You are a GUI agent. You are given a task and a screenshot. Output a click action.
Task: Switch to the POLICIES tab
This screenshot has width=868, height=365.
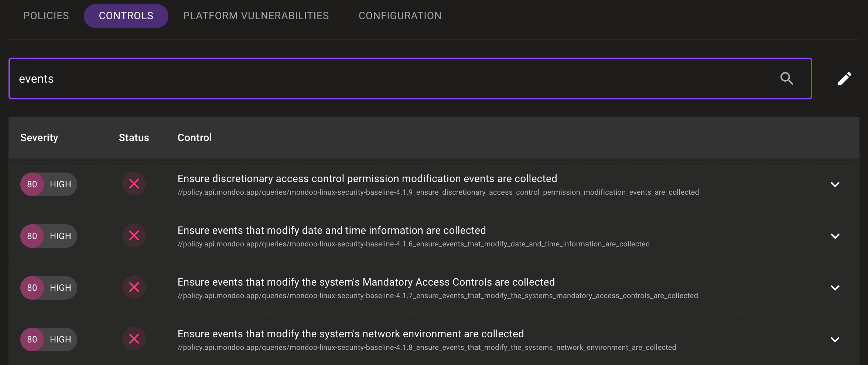click(46, 16)
